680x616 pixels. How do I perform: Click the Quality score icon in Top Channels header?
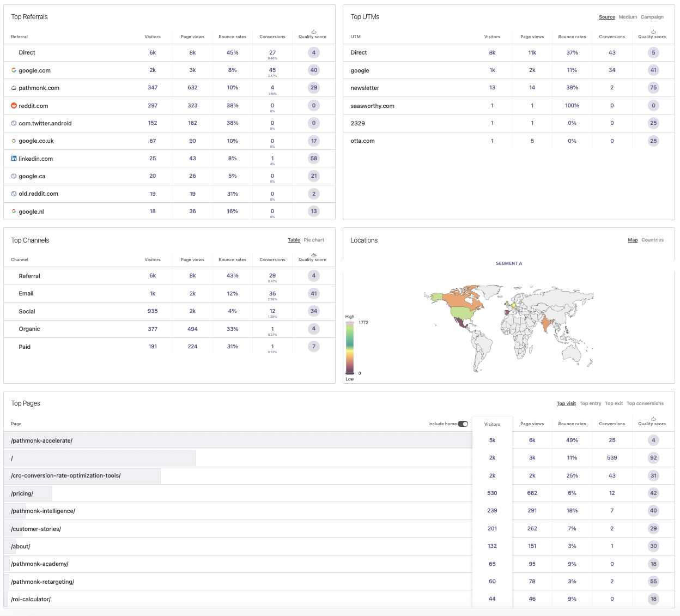coord(313,255)
